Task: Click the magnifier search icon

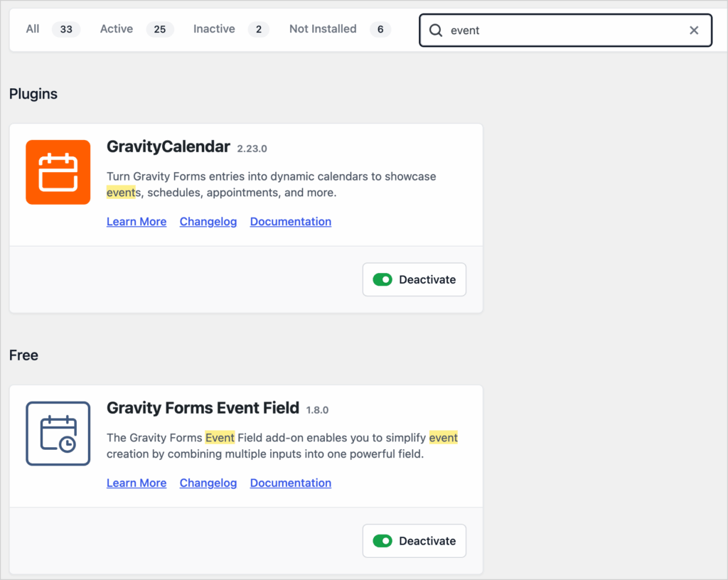Action: (436, 31)
